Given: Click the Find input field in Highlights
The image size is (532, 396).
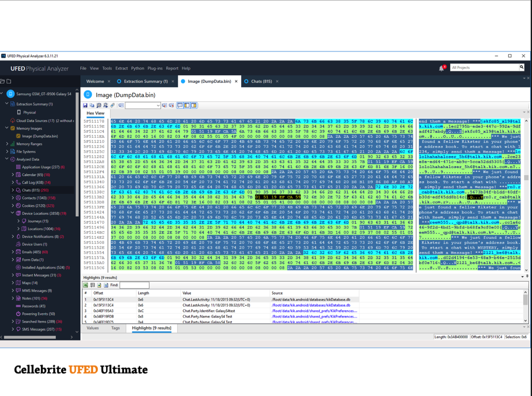Looking at the screenshot, I should point(134,285).
